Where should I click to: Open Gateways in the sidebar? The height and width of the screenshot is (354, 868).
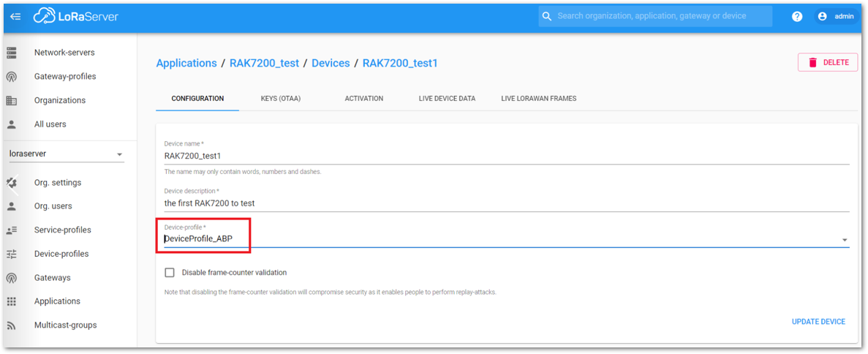coord(53,277)
